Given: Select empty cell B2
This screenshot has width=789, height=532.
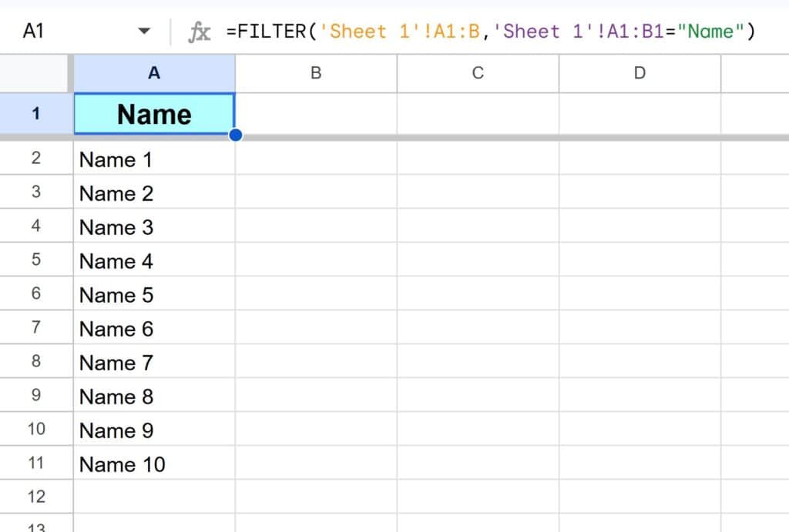Looking at the screenshot, I should tap(316, 159).
